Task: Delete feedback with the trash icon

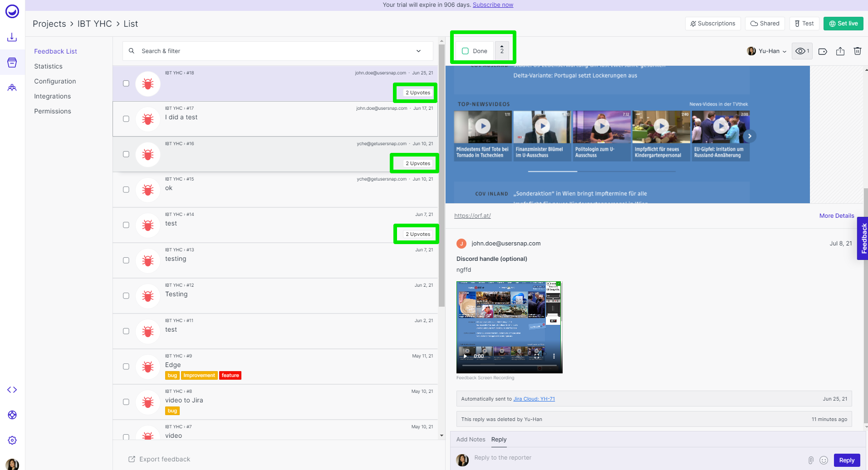Action: tap(858, 51)
